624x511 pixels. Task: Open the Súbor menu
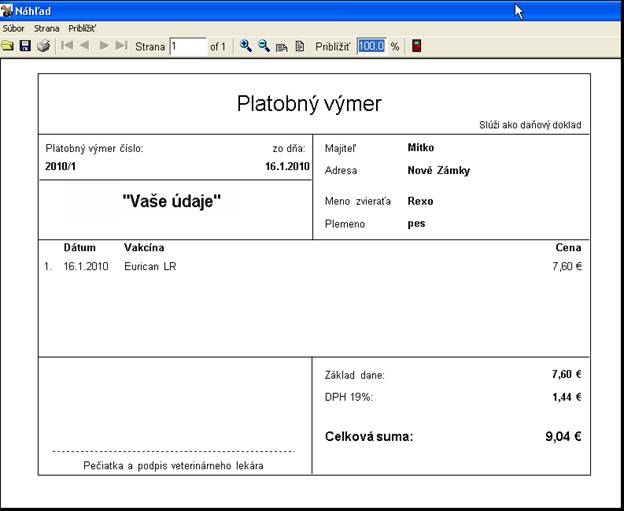[14, 29]
